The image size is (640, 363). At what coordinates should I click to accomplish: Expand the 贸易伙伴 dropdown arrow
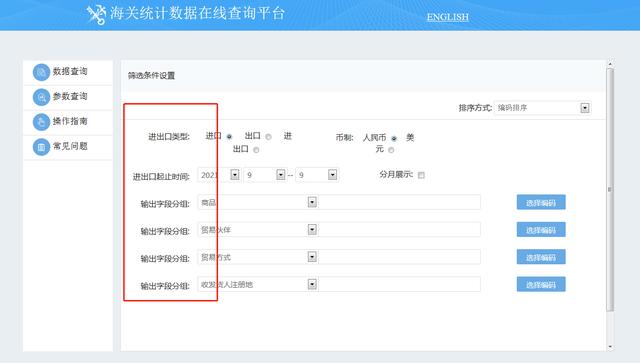pos(312,229)
